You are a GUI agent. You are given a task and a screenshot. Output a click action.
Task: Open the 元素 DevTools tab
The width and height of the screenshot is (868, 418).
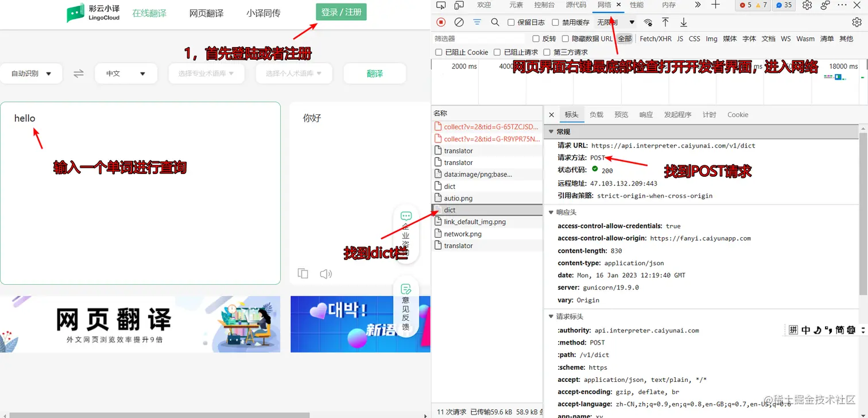click(516, 5)
